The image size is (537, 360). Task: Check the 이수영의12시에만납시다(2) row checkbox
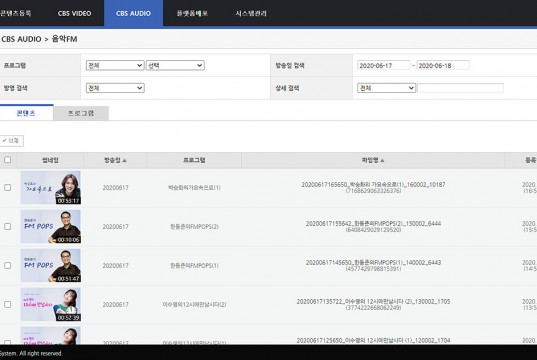pyautogui.click(x=8, y=305)
